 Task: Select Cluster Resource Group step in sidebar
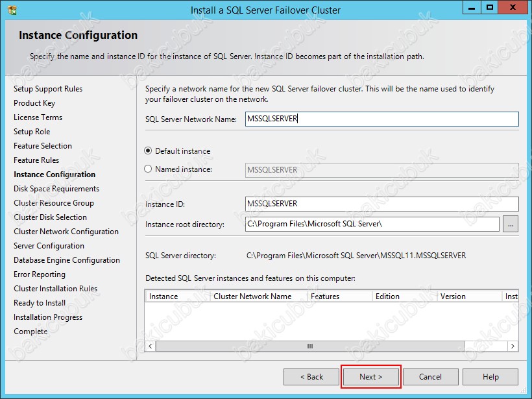coord(54,203)
